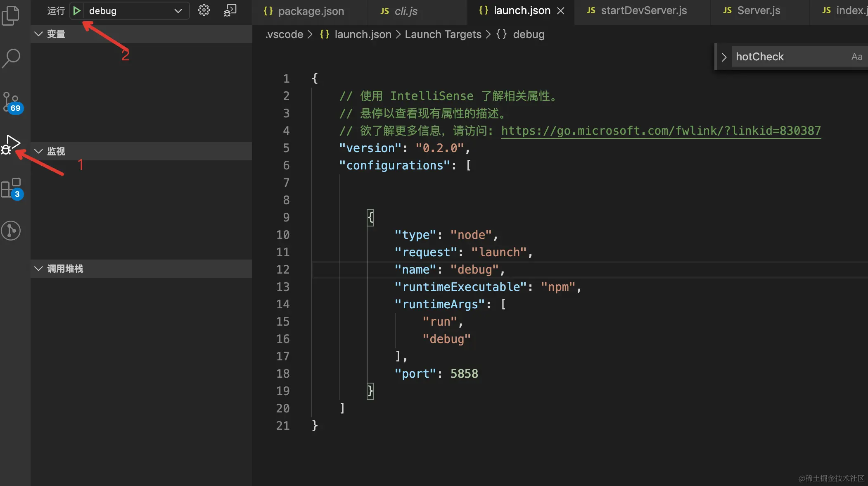Expand replace field in find widget
This screenshot has width=868, height=486.
[x=723, y=57]
